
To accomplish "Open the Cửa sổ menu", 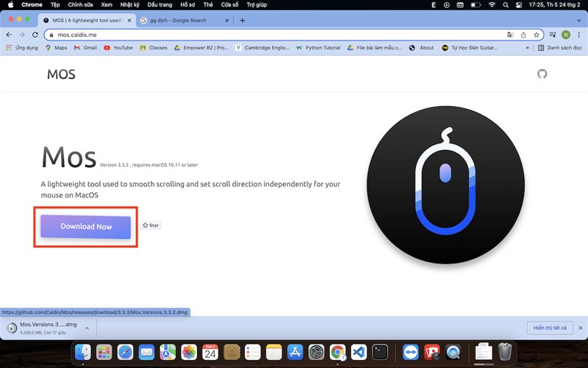I will (x=229, y=5).
